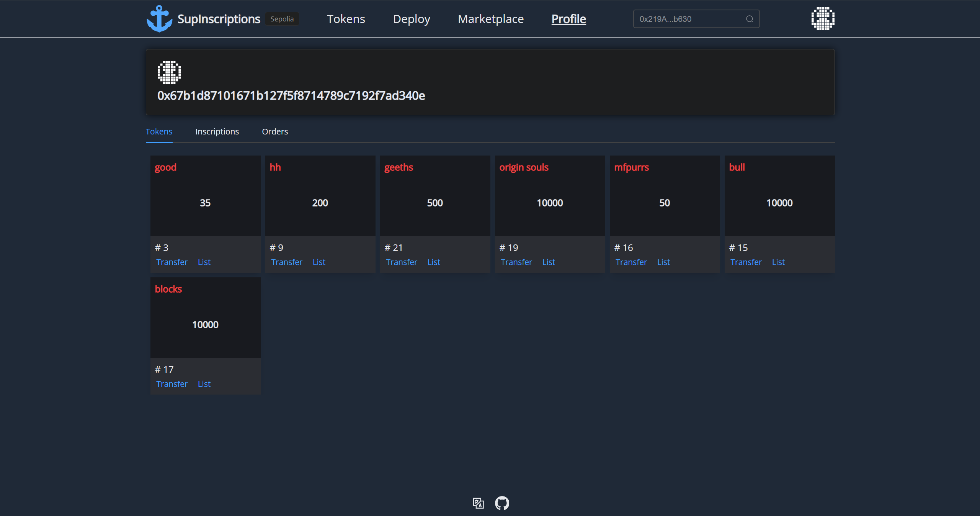
Task: Click the SupInscriptions anchor logo
Action: (159, 19)
